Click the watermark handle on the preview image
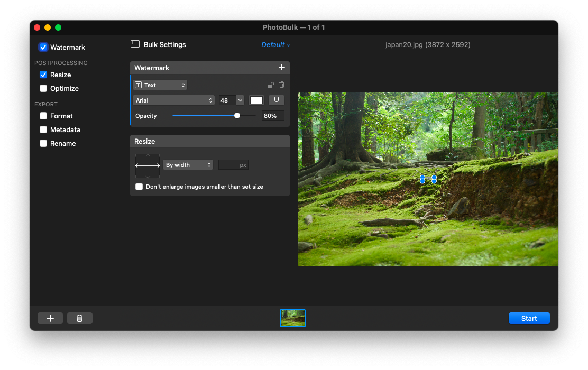Viewport: 588px width, 370px height. pyautogui.click(x=428, y=179)
